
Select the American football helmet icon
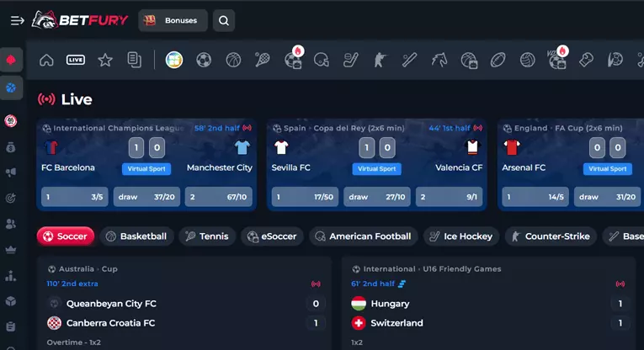tap(322, 60)
